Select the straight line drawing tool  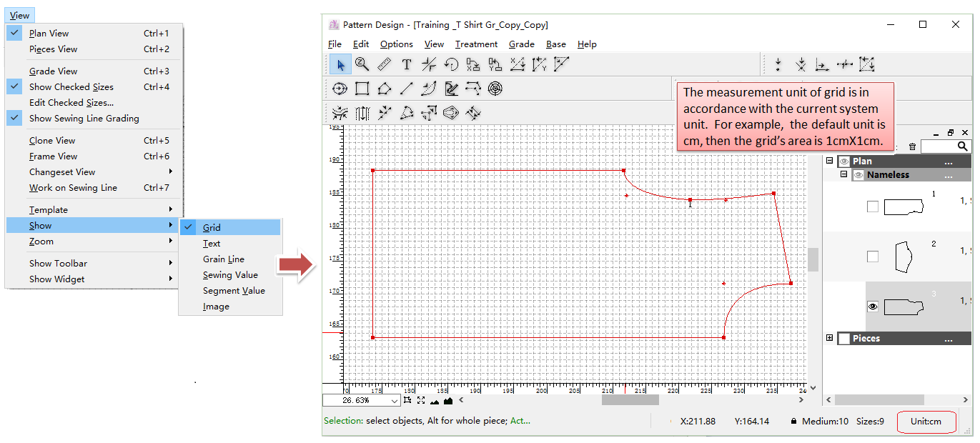coord(407,89)
